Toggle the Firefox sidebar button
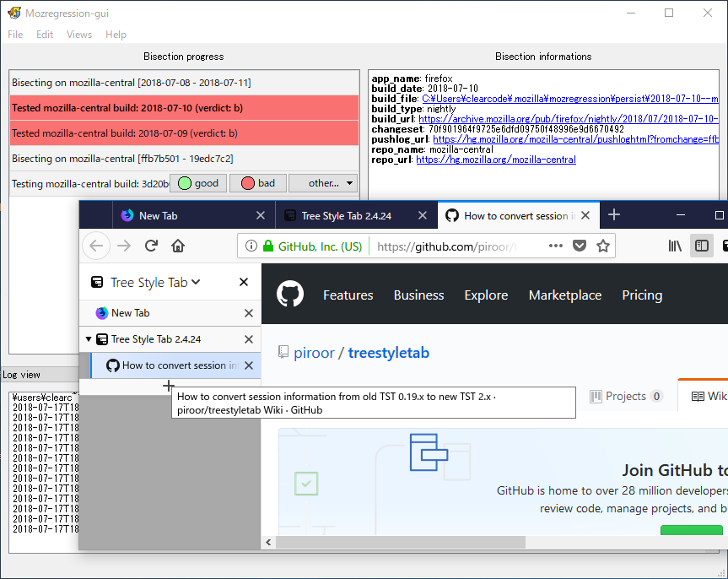Screen dimensions: 728x579 [x=702, y=246]
